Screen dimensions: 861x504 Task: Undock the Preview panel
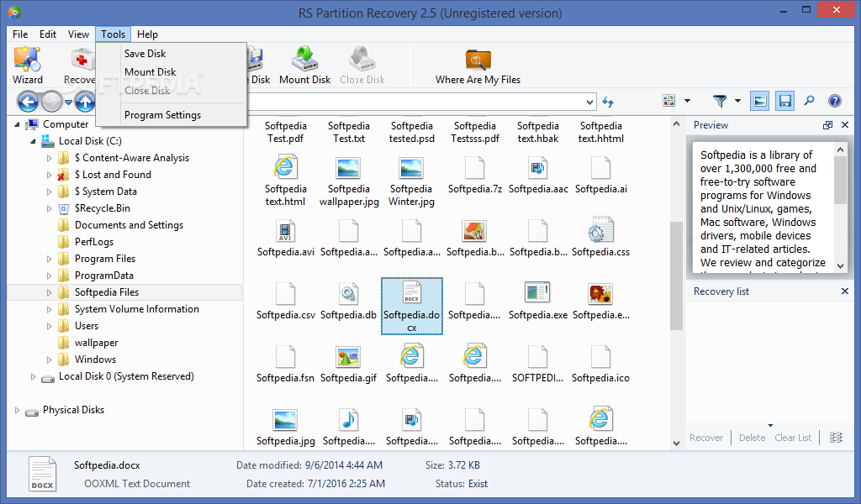coord(827,125)
